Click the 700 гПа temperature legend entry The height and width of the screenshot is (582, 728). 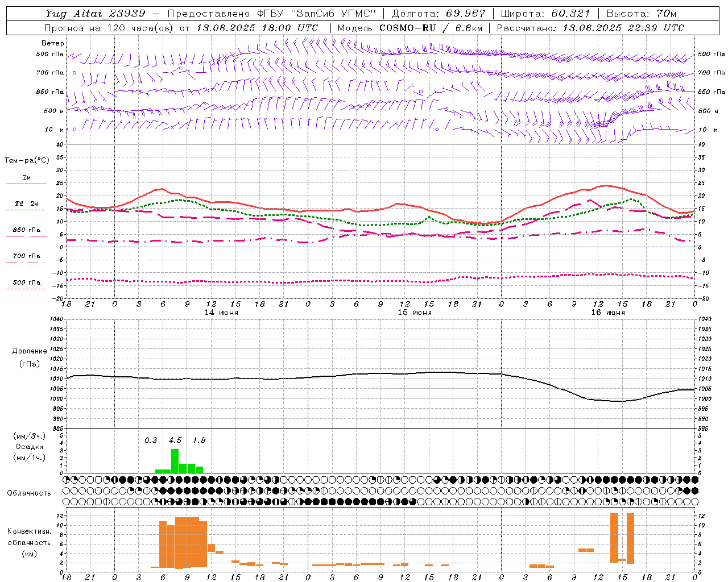(26, 256)
